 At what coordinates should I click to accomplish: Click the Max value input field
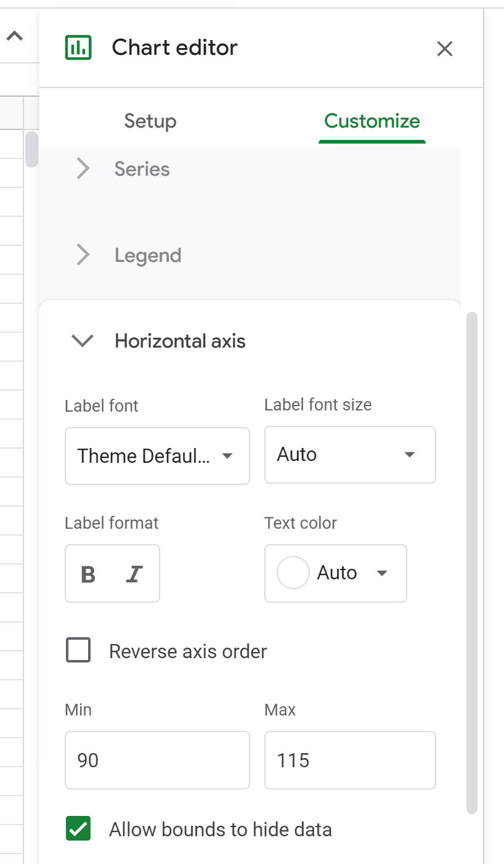(349, 760)
